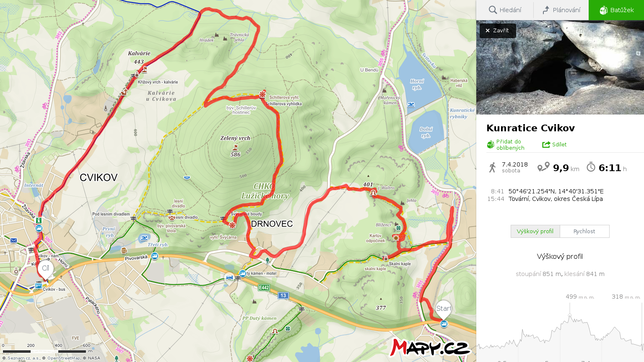Select Schillerova vyhlídka viewpoint icon

click(262, 94)
